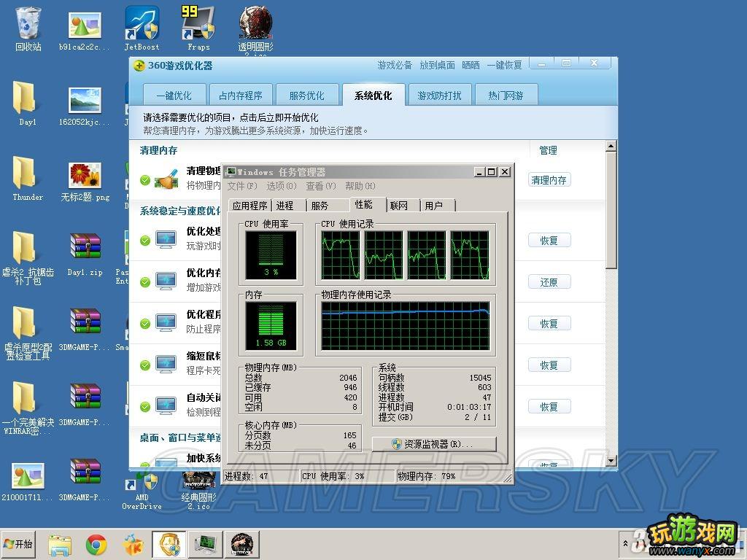
Task: Click the green checkmark beside 清理物理 row
Action: click(x=145, y=180)
